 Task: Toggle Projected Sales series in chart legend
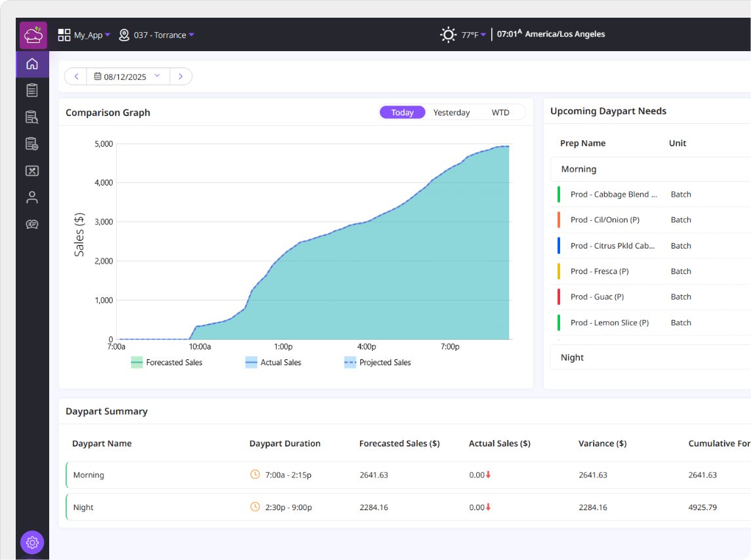377,363
